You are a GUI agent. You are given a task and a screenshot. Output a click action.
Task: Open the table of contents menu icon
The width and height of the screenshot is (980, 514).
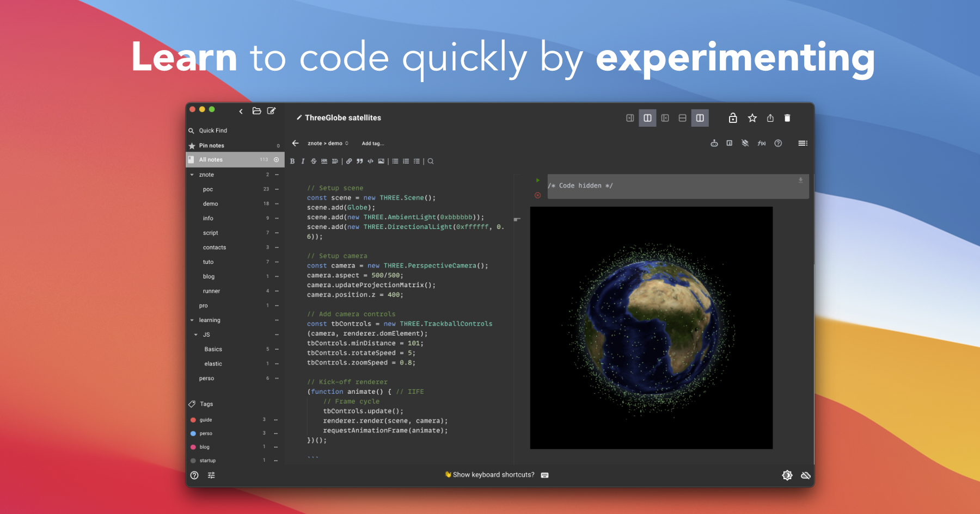(x=803, y=143)
